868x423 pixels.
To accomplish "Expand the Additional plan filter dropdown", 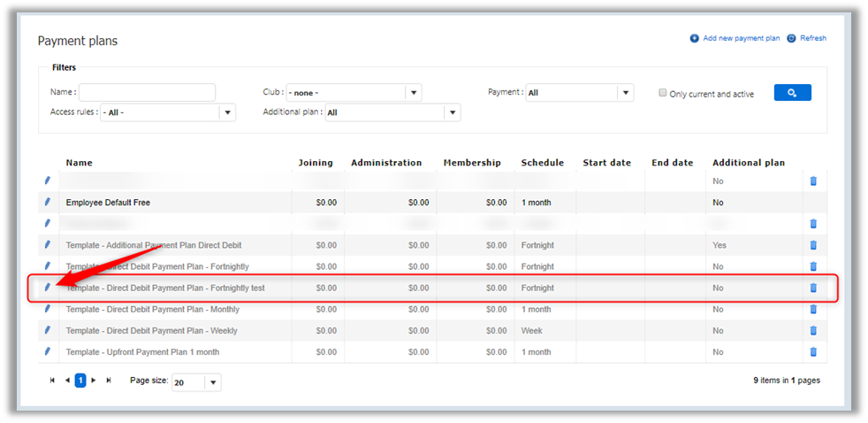I will (x=452, y=112).
